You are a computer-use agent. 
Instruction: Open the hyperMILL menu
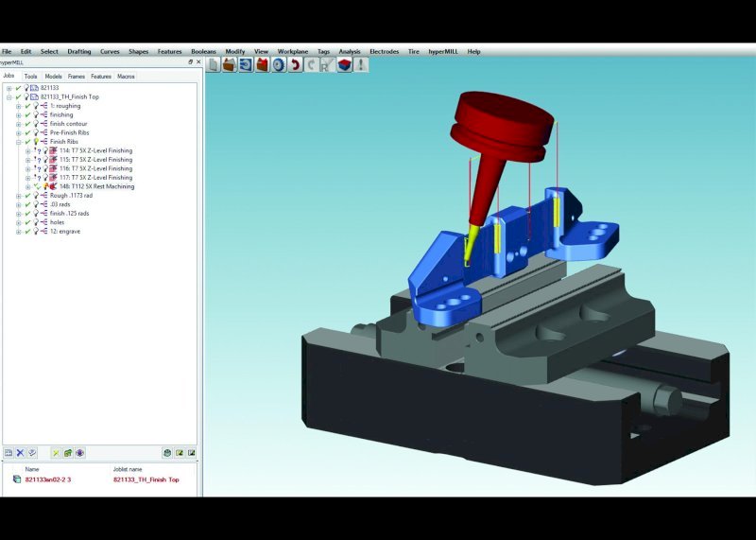click(x=443, y=52)
